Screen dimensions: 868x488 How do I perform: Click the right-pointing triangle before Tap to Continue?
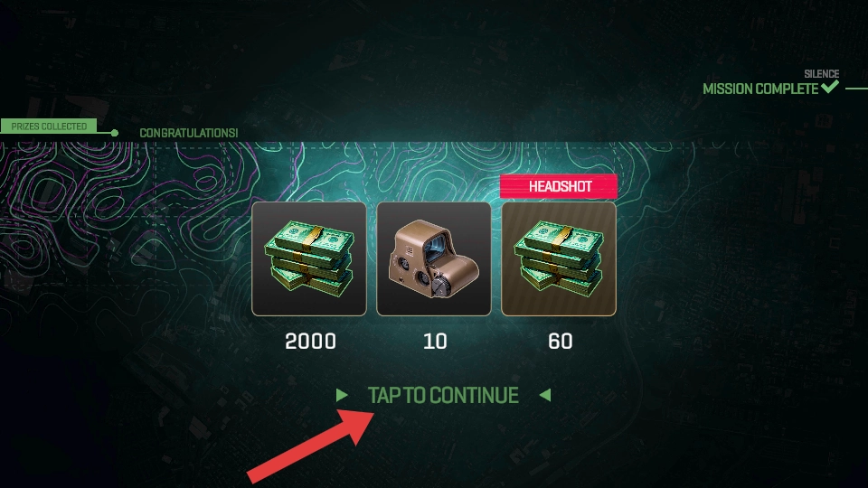(342, 395)
